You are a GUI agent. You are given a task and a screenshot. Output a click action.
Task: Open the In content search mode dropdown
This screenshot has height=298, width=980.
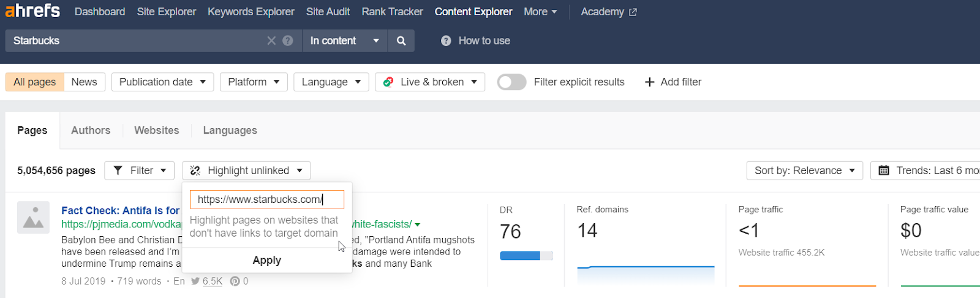coord(345,40)
